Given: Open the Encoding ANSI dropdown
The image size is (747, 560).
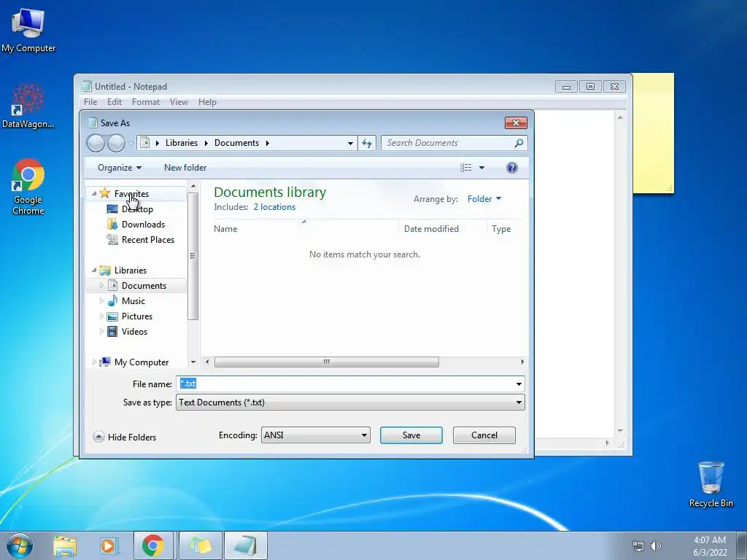Looking at the screenshot, I should (315, 435).
